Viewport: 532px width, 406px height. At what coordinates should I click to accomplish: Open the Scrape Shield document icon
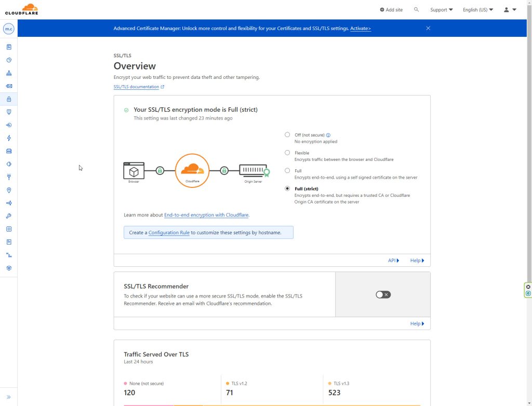9,242
